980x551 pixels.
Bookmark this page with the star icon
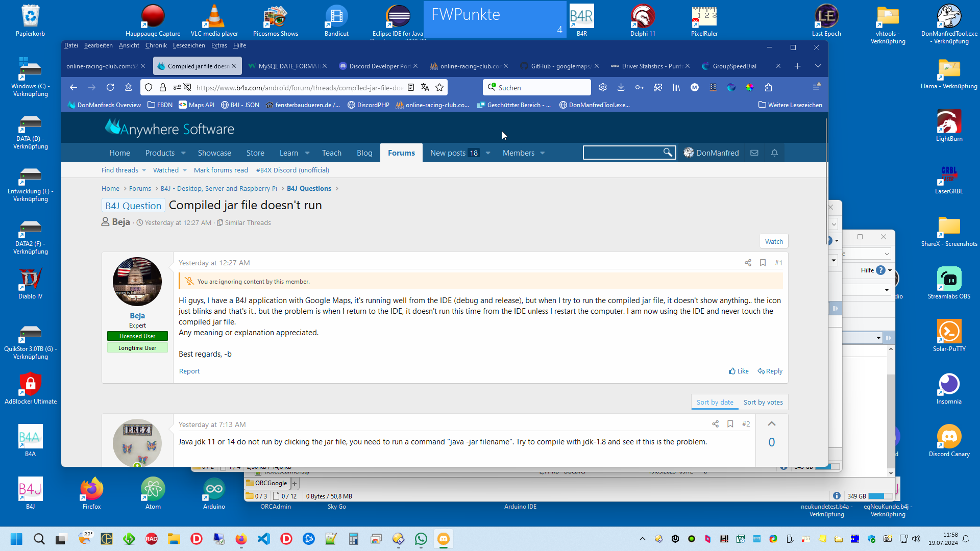click(439, 88)
